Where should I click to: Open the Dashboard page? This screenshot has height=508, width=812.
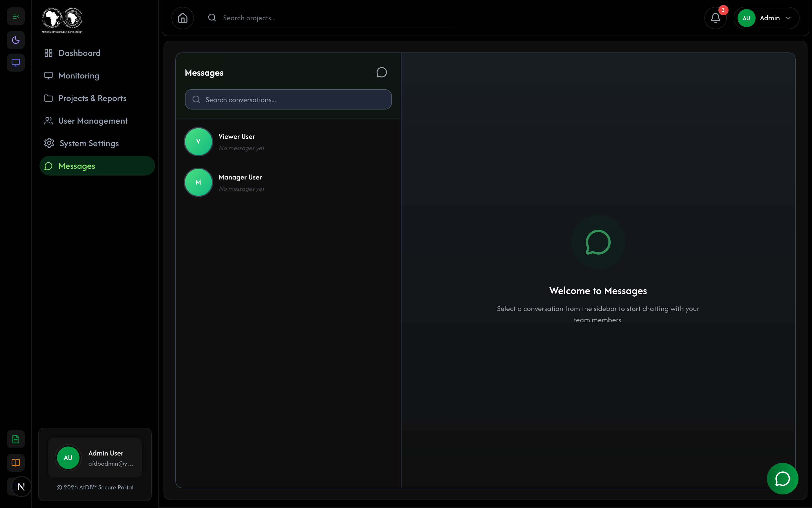(97, 53)
